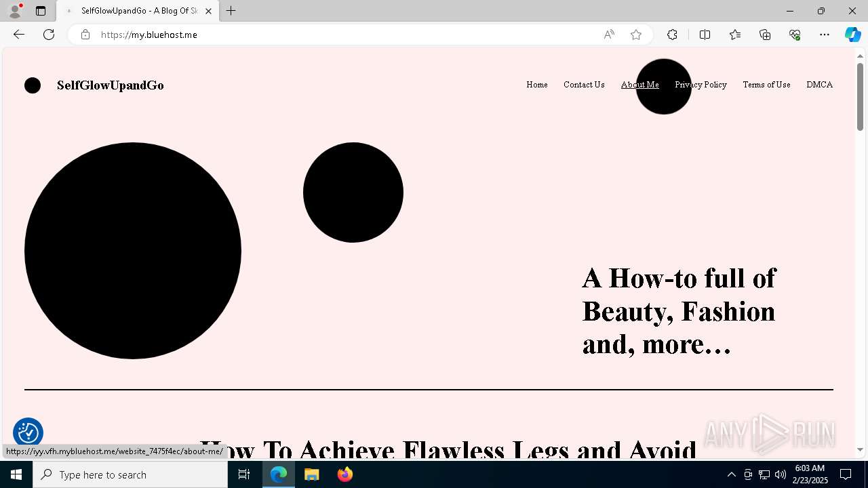Enable split screen view
The width and height of the screenshot is (868, 488).
coord(705,35)
